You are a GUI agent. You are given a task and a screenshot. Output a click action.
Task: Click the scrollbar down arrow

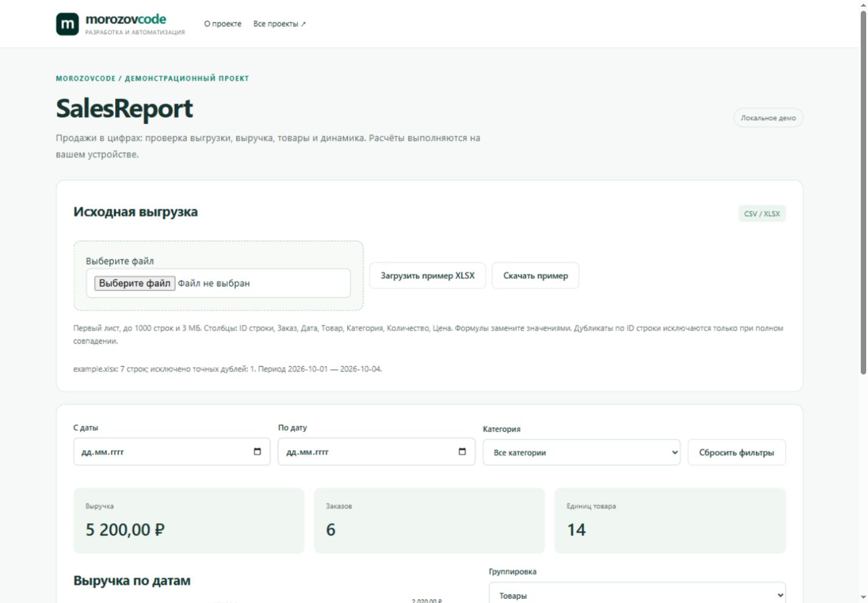click(863, 598)
